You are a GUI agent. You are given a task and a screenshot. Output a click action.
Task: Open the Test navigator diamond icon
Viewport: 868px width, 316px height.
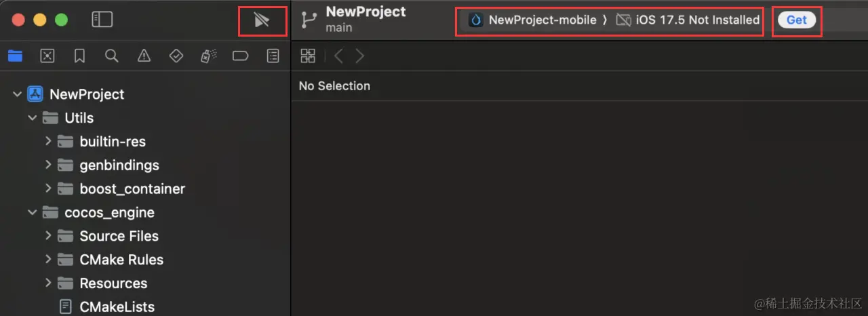[x=176, y=56]
